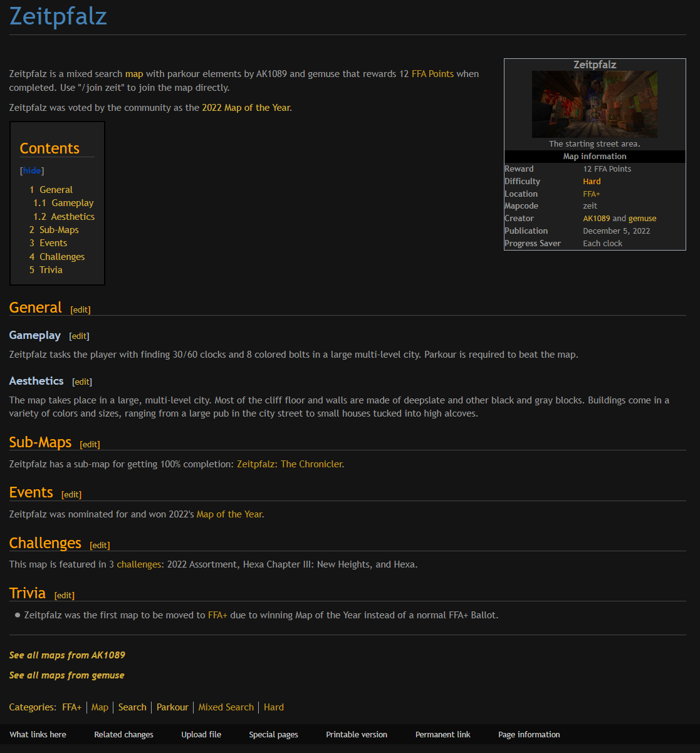The image size is (700, 753).
Task: Open the challenges link in the Challenges section
Action: [x=139, y=564]
